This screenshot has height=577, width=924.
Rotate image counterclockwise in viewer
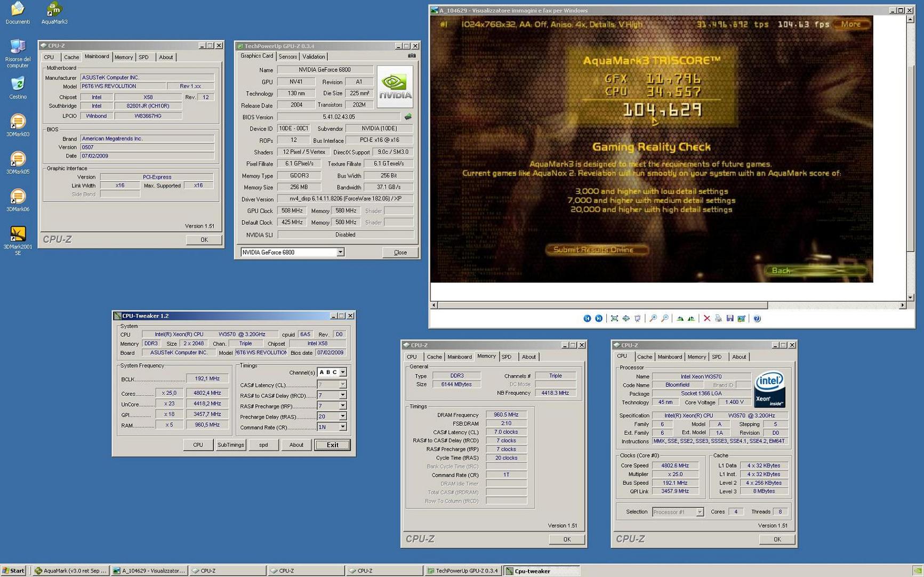click(x=692, y=319)
